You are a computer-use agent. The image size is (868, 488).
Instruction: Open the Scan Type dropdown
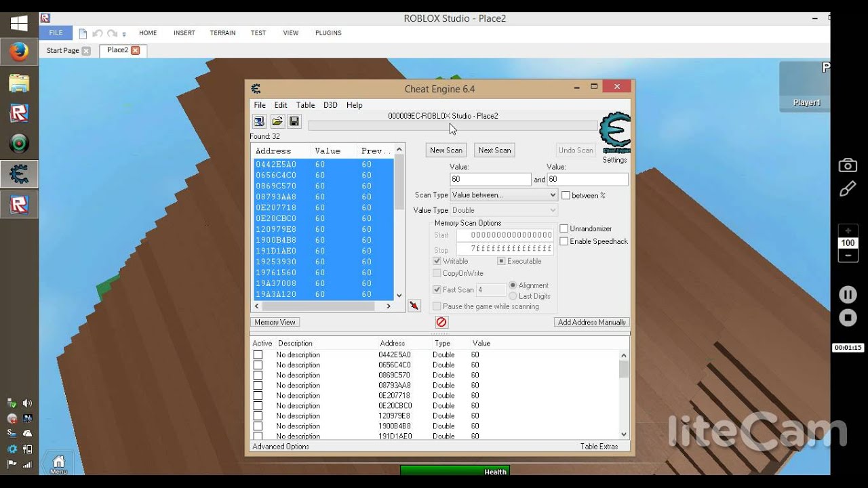pos(503,195)
